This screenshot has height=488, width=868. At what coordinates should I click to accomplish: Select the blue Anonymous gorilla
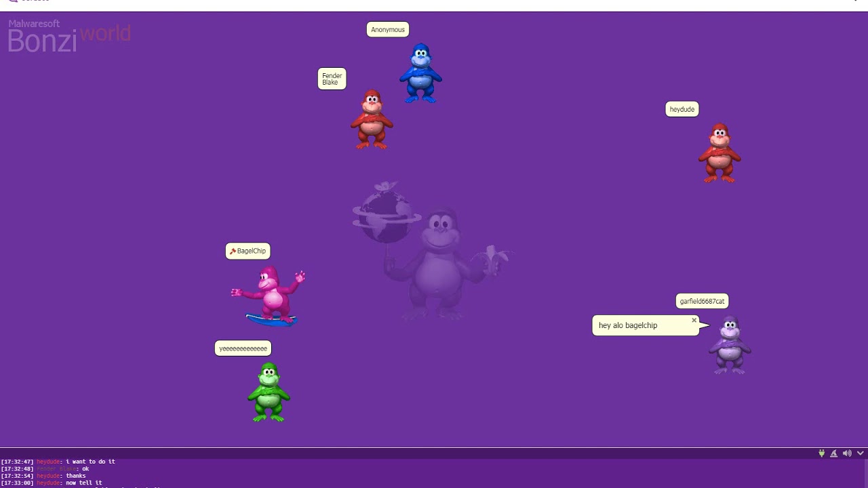(420, 73)
